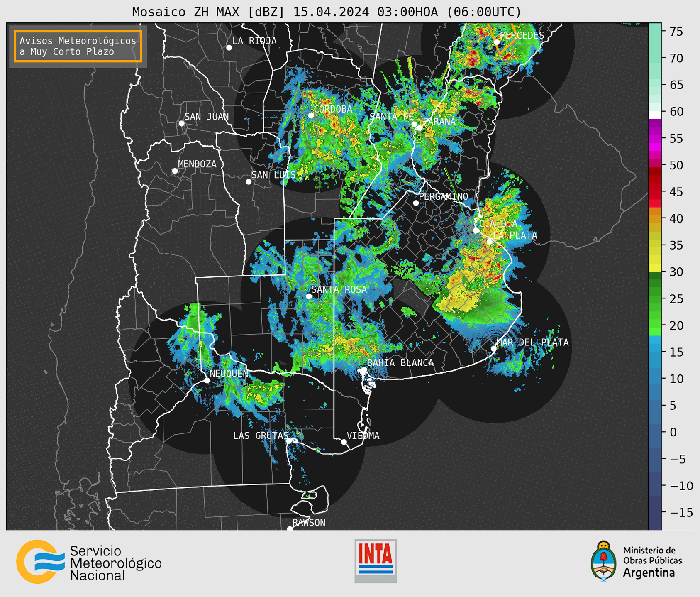The height and width of the screenshot is (597, 700).
Task: Click the LA RIOJA city marker dot
Action: (229, 48)
